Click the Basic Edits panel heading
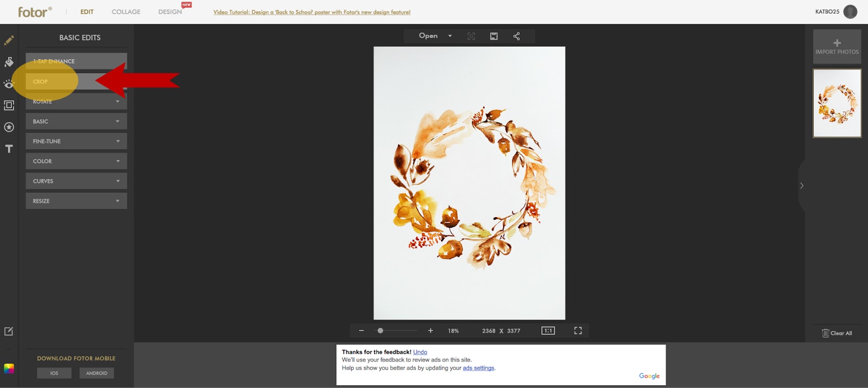868x388 pixels. [x=80, y=38]
